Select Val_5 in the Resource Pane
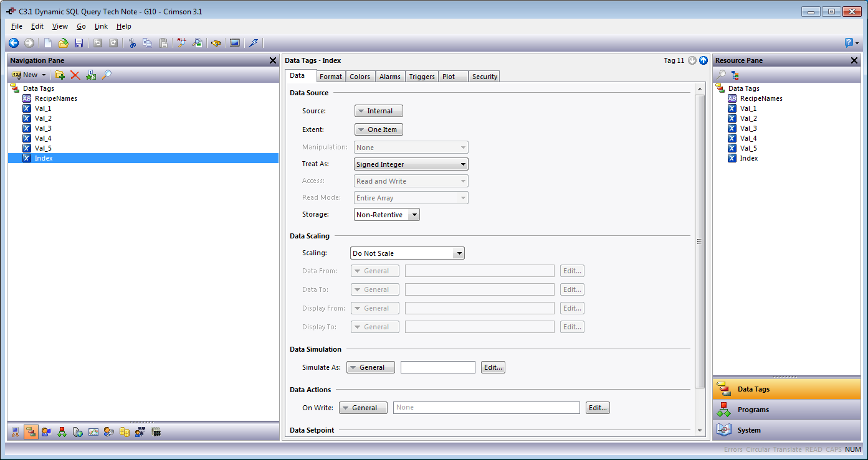Image resolution: width=868 pixels, height=460 pixels. click(x=748, y=148)
